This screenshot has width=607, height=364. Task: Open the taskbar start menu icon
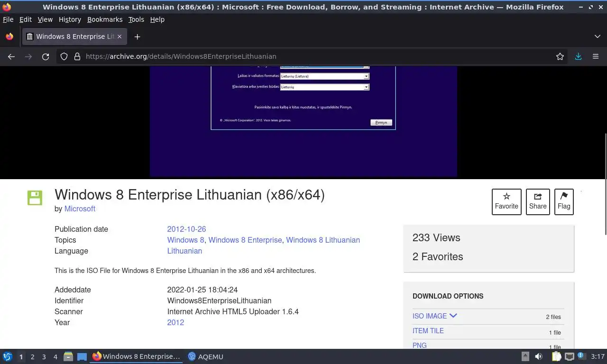click(x=8, y=356)
